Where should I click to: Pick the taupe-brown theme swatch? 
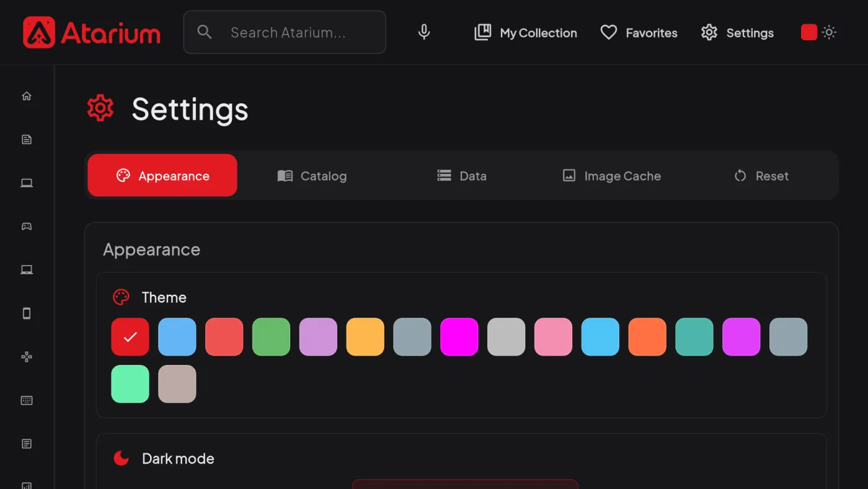[177, 384]
